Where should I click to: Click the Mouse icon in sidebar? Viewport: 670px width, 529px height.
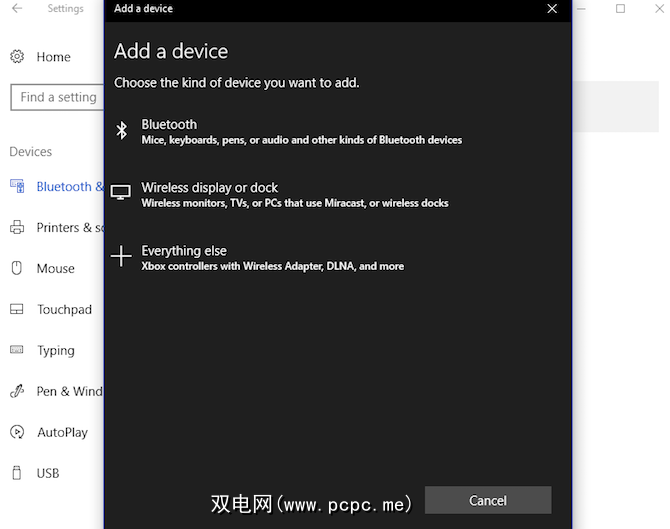click(17, 268)
